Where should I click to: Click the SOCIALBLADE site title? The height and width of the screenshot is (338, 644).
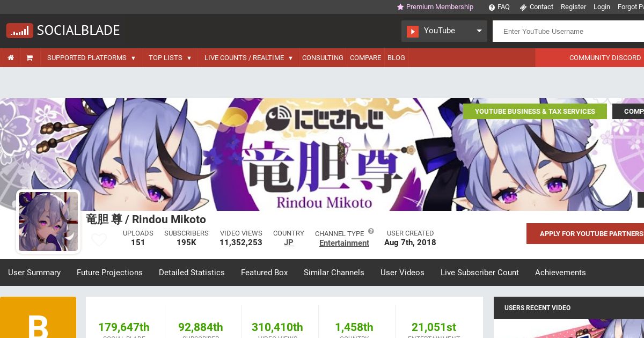[78, 31]
